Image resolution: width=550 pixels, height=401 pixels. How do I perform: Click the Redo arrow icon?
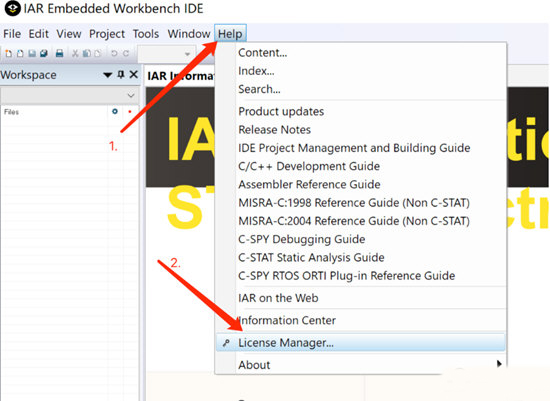(x=126, y=53)
